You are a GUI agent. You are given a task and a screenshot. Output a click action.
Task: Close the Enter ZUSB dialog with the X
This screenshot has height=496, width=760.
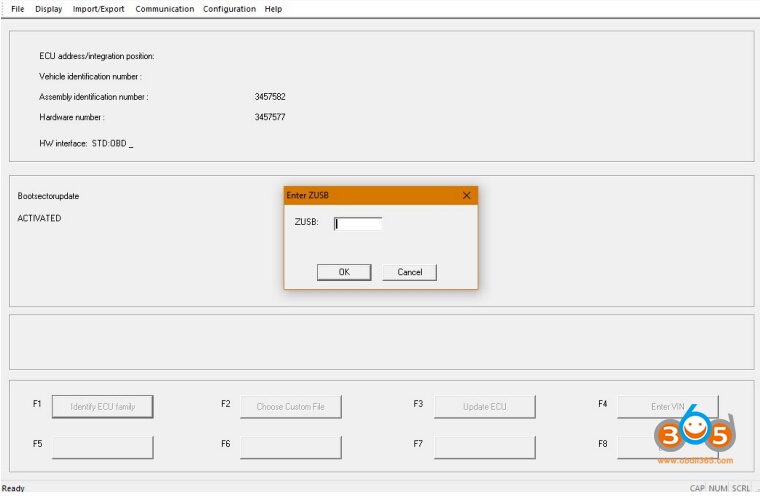point(466,195)
